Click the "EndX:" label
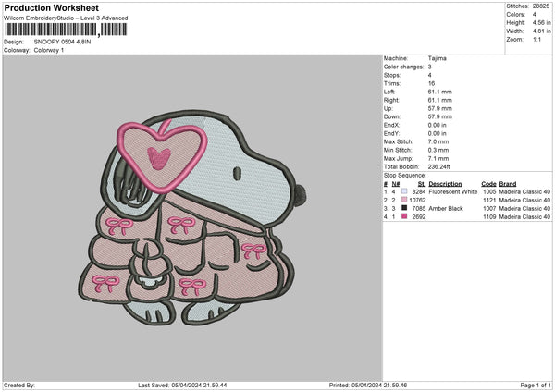This screenshot has width=555, height=392. pos(391,125)
